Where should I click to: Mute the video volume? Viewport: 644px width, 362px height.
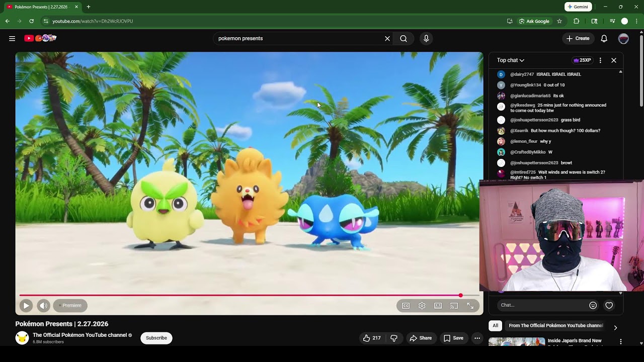(x=43, y=305)
